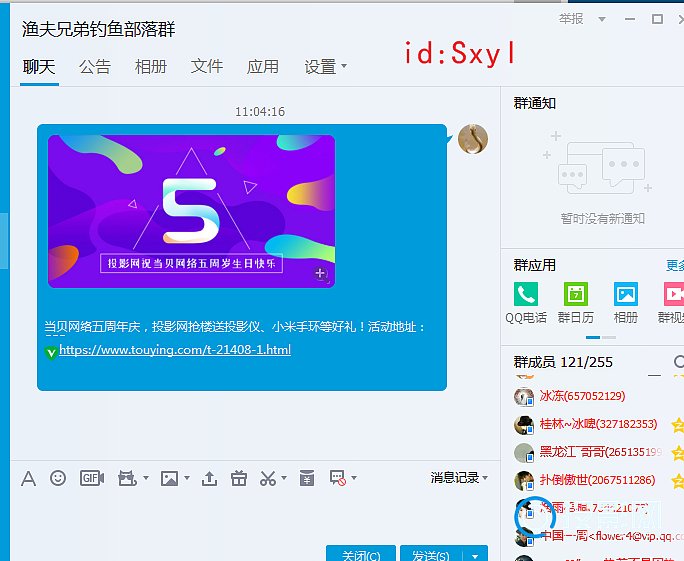Open the dropdown arrow next to 举报
Screen dimensions: 684x561
click(602, 19)
